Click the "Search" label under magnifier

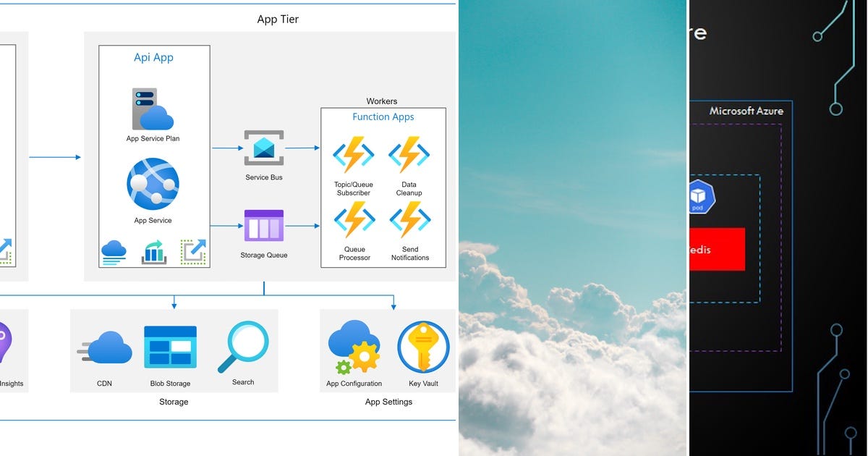243,382
